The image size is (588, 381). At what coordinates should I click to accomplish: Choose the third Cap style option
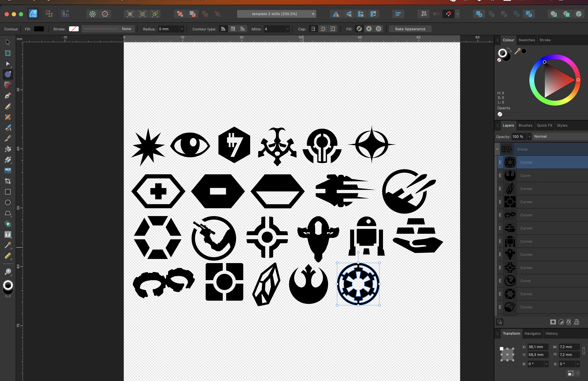tap(333, 29)
